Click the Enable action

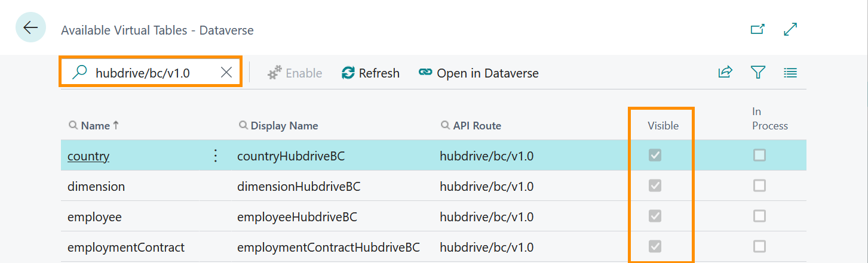pos(295,73)
